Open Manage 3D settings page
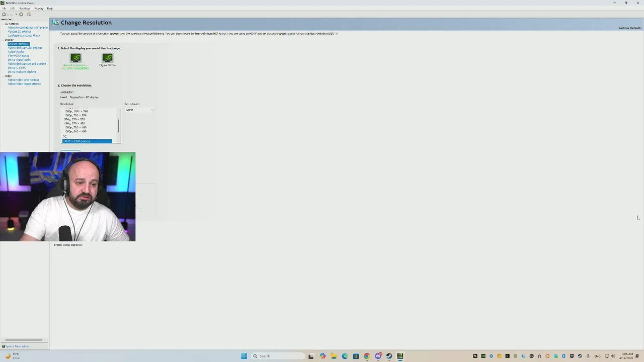 19,32
